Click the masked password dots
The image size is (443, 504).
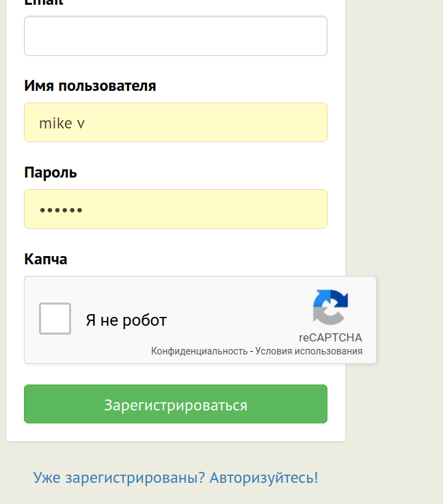[61, 210]
